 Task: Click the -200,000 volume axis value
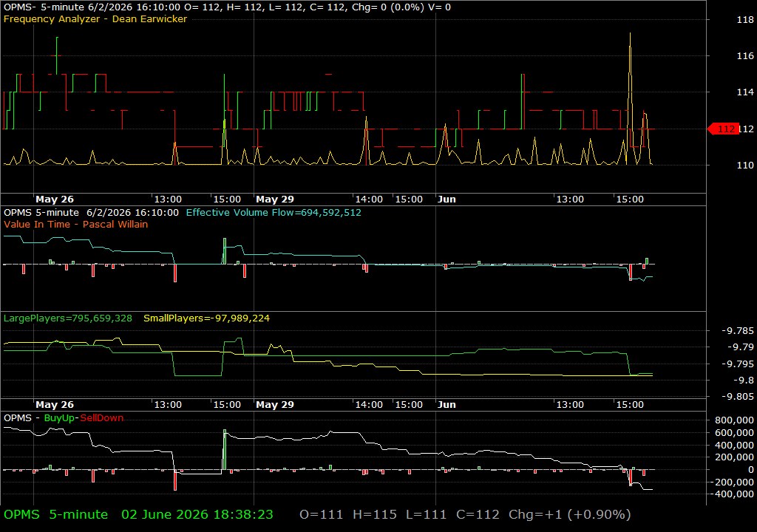point(731,482)
